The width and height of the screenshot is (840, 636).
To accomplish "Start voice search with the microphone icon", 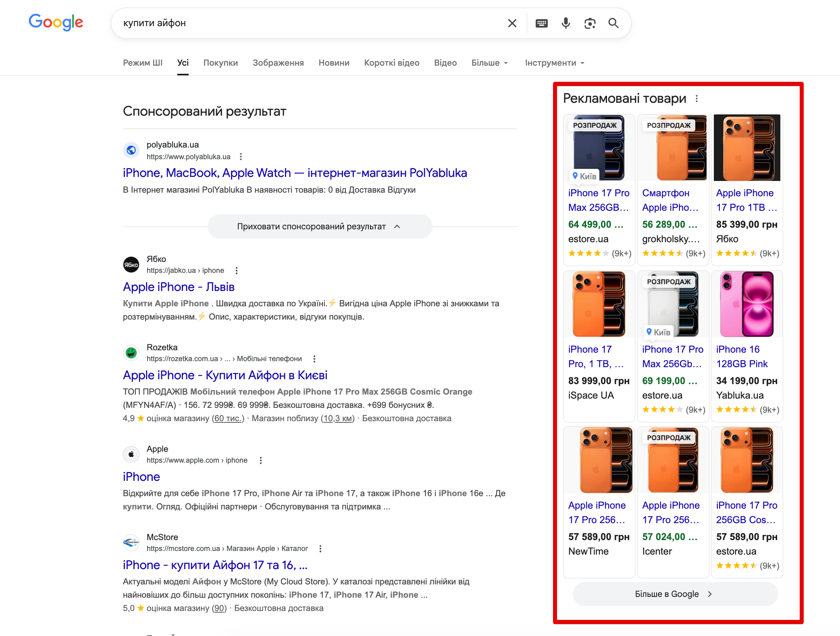I will tap(566, 23).
